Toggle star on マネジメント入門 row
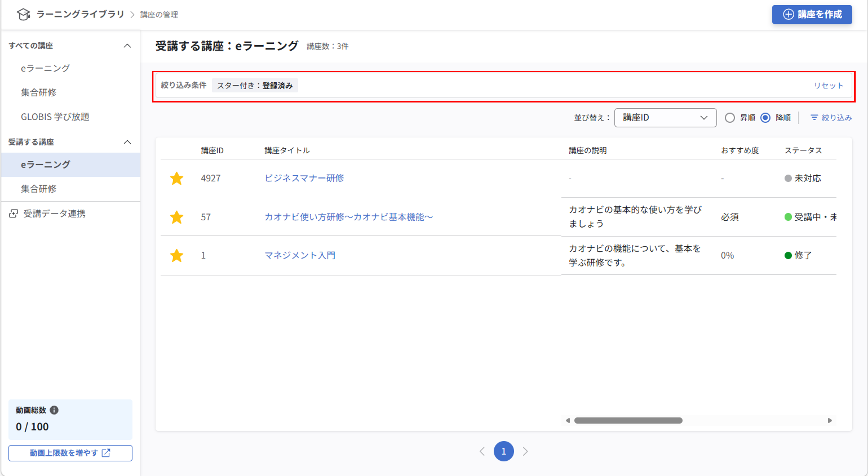The height and width of the screenshot is (476, 868). click(177, 255)
